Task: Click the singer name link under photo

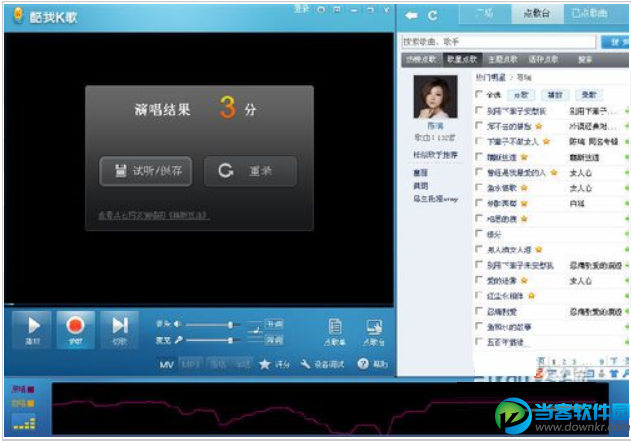Action: pyautogui.click(x=435, y=126)
